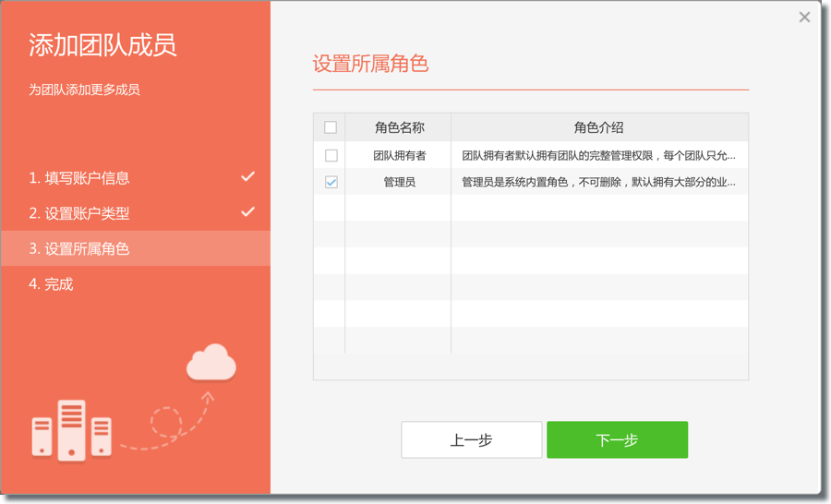The width and height of the screenshot is (831, 504).
Task: Select step 3. 设置所属角色
Action: 79,249
